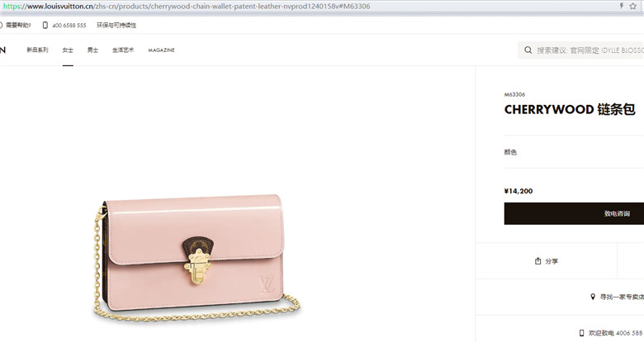This screenshot has height=343, width=644.
Task: Click the 致电咨询 black button
Action: [x=574, y=213]
